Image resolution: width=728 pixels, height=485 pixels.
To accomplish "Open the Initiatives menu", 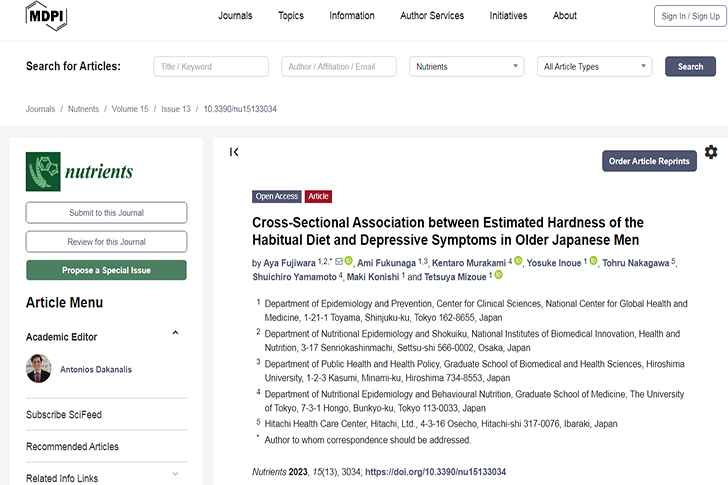I will pos(508,16).
